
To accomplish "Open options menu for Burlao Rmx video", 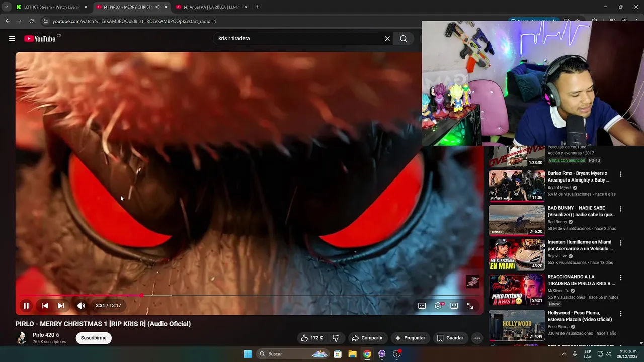I will click(x=620, y=174).
